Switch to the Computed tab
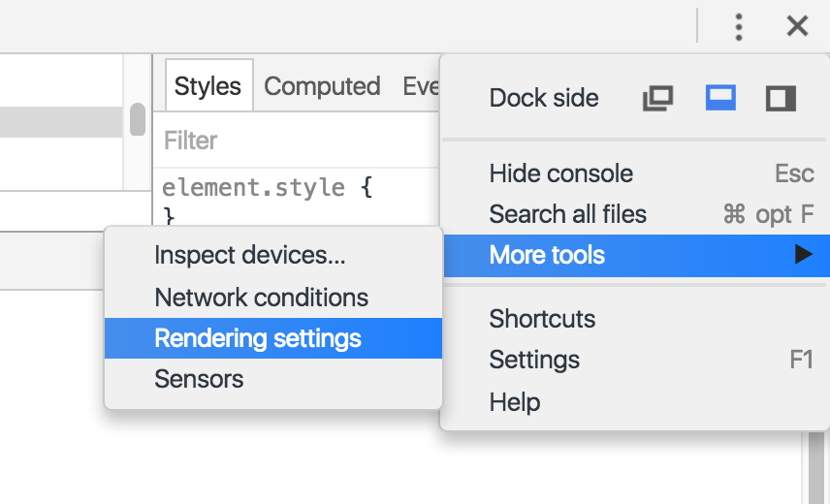Image resolution: width=830 pixels, height=504 pixels. 322,86
